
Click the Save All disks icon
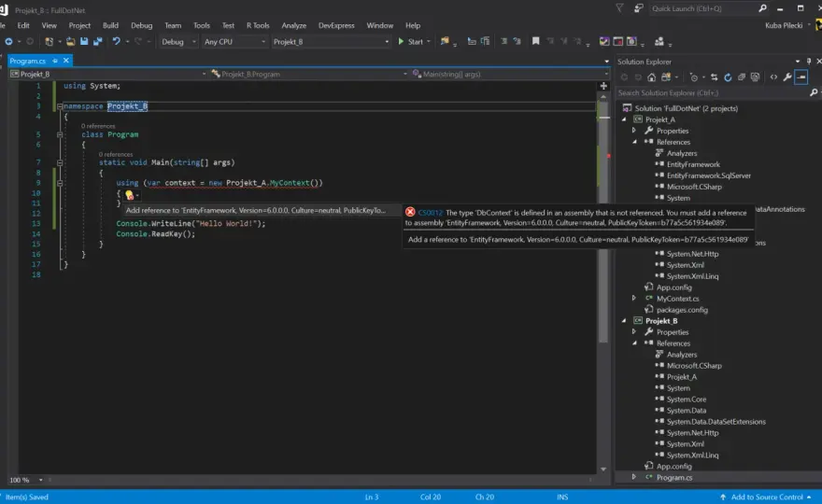pos(97,41)
